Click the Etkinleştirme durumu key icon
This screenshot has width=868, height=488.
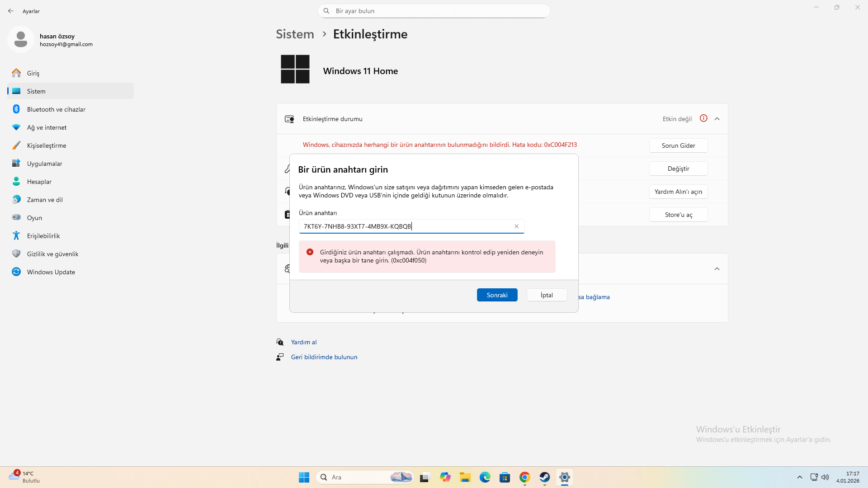coord(289,119)
